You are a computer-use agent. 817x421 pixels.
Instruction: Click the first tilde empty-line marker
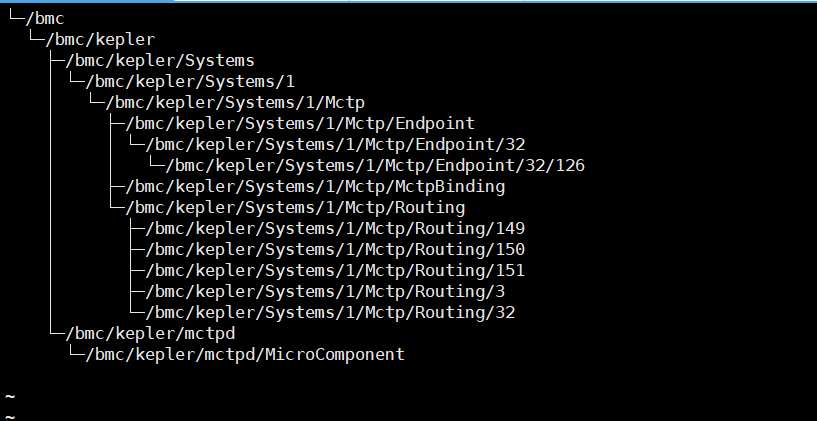[x=9, y=397]
